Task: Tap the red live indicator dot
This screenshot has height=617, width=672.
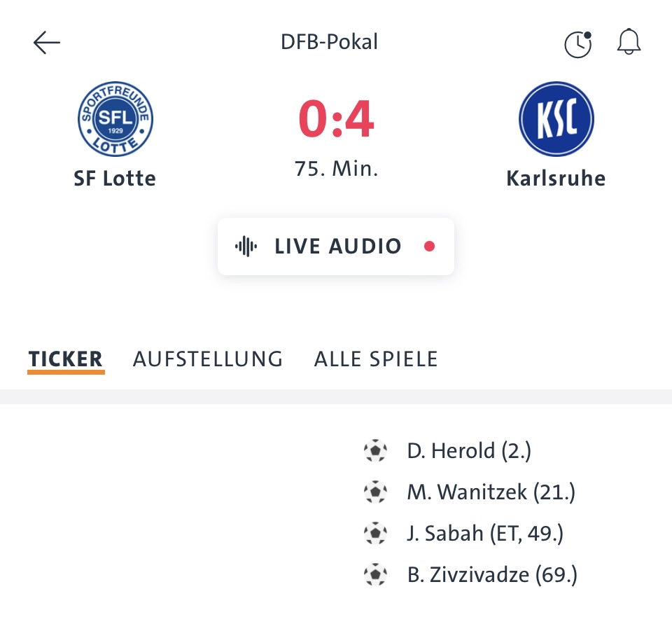Action: pyautogui.click(x=429, y=246)
